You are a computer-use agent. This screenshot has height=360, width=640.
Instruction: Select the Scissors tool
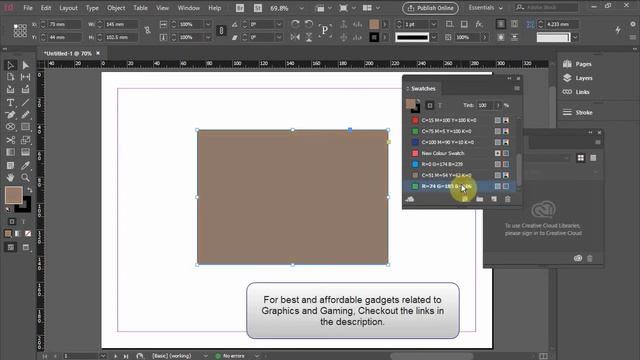coord(10,140)
